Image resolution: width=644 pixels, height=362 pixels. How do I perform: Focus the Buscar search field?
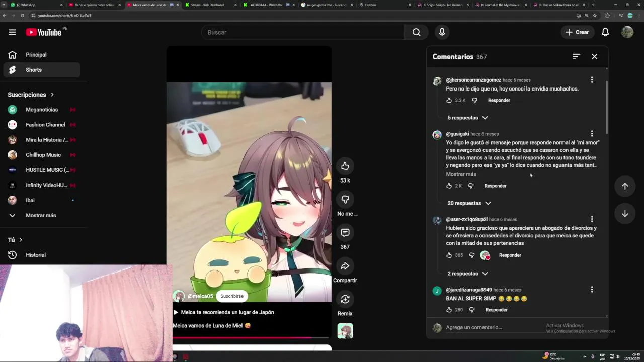pyautogui.click(x=303, y=32)
